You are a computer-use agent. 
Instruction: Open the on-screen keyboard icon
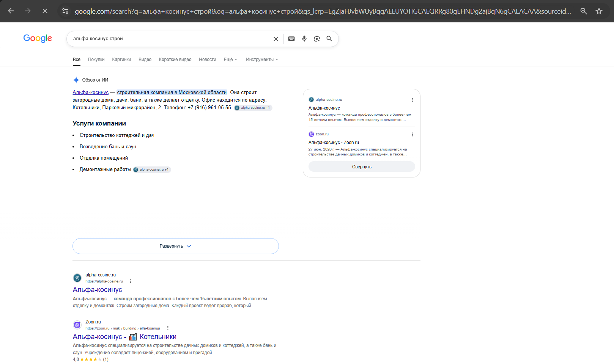291,39
